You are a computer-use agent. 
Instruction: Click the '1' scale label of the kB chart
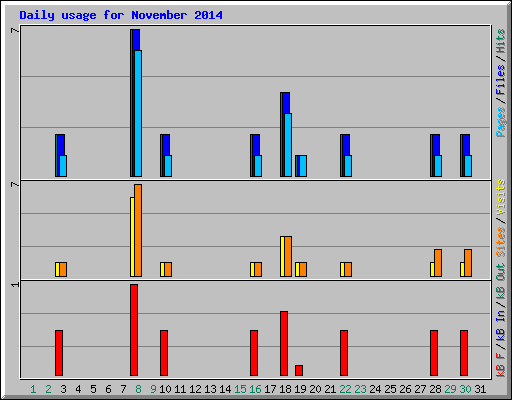tap(15, 284)
